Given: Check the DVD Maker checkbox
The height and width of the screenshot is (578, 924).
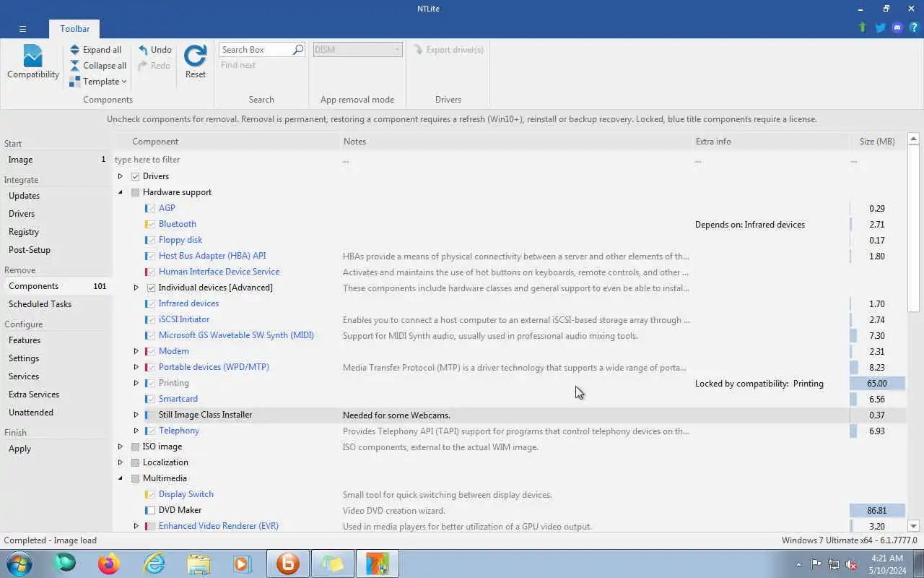Looking at the screenshot, I should click(150, 510).
